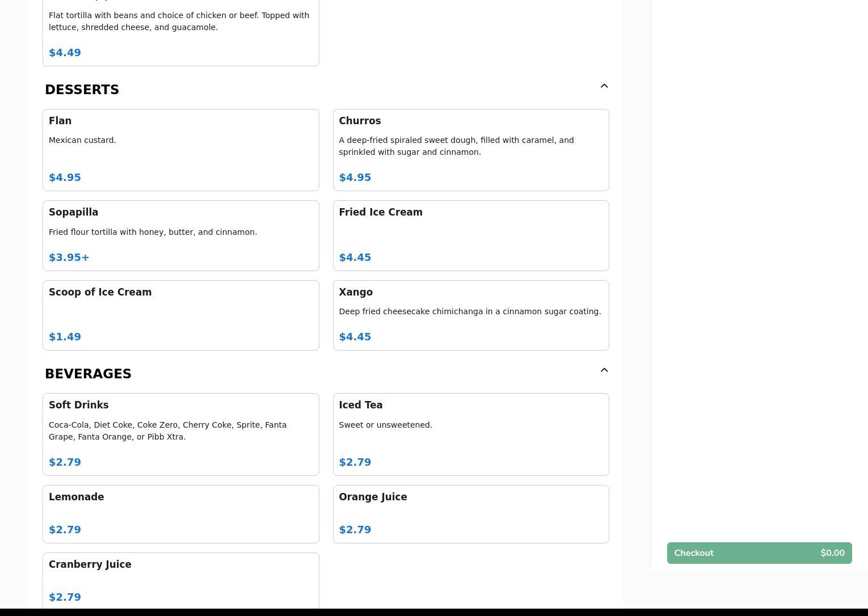
Task: Click the "Mexican custard." description text
Action: coord(82,140)
